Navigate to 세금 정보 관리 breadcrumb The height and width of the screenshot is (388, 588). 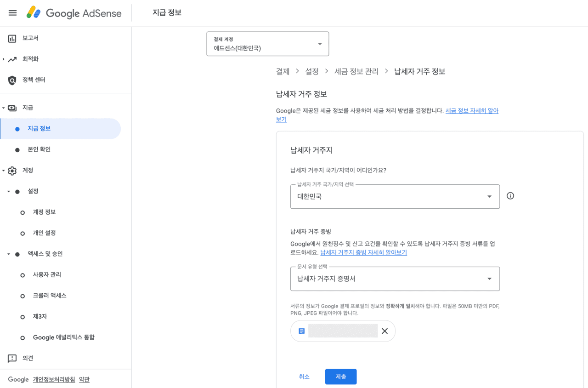(356, 71)
